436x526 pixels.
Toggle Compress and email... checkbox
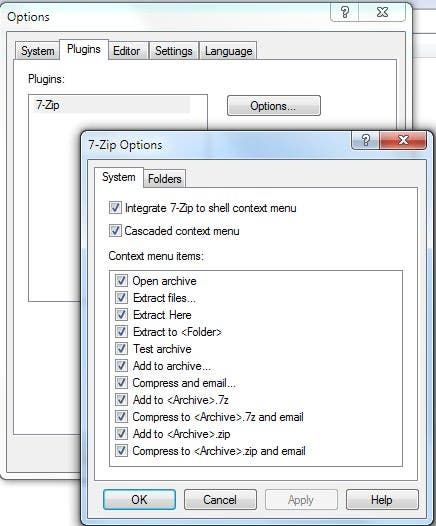(x=121, y=383)
